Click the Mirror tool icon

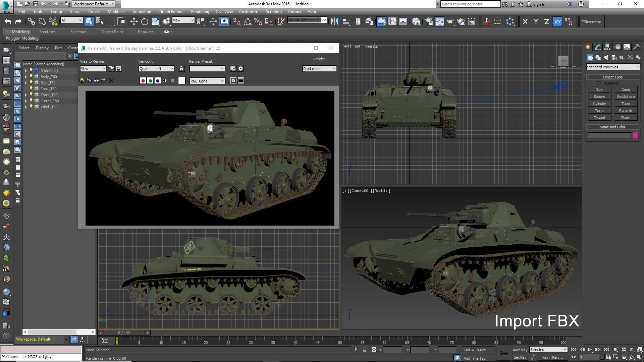(x=334, y=22)
